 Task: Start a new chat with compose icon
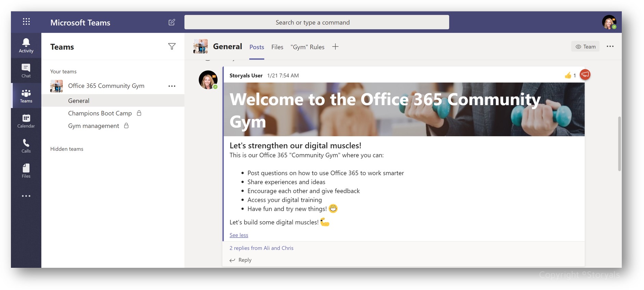pyautogui.click(x=172, y=22)
